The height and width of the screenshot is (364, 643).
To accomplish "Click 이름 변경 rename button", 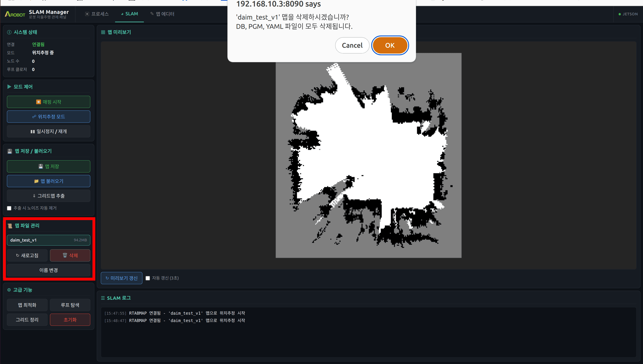I will [x=49, y=270].
